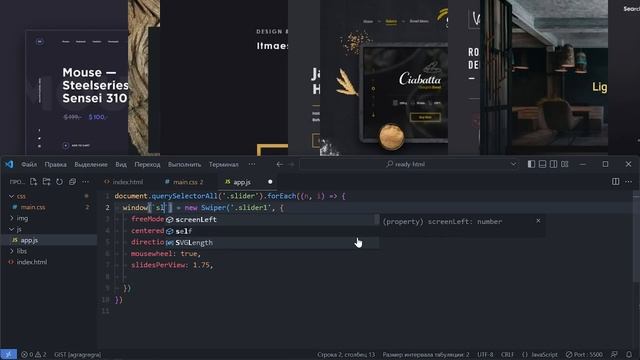Click GIST status bar entry
Viewport: 640px width, 360px height.
78,355
